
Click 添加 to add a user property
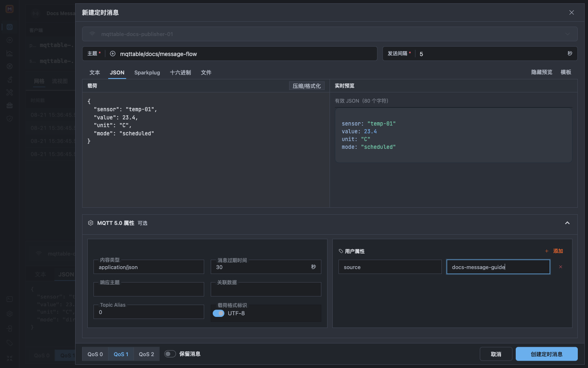554,251
